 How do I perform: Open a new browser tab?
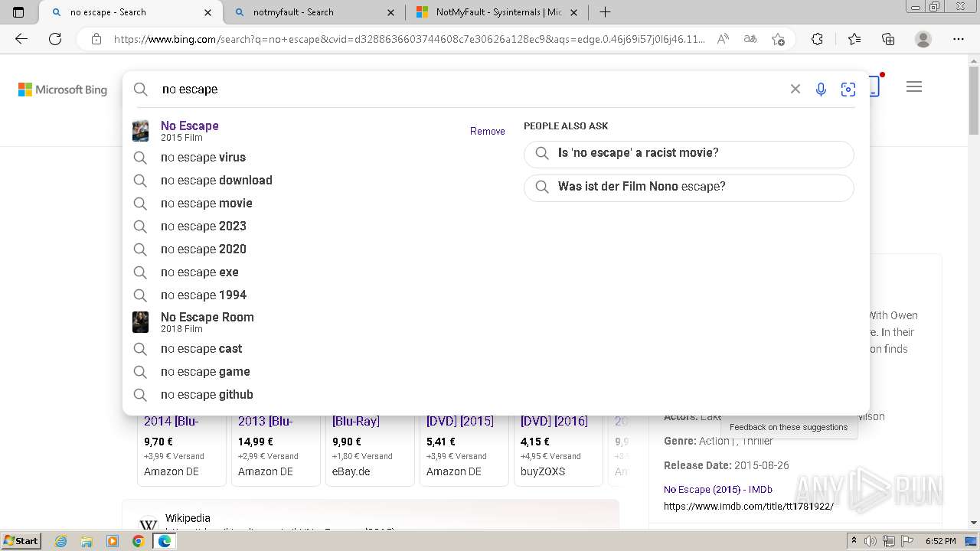pyautogui.click(x=605, y=12)
